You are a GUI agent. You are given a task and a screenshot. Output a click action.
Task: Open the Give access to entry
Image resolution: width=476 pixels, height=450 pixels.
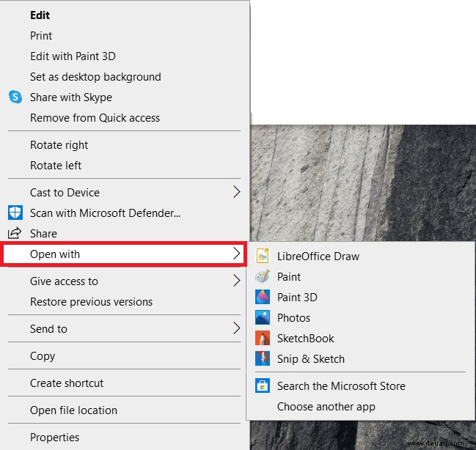coord(125,281)
